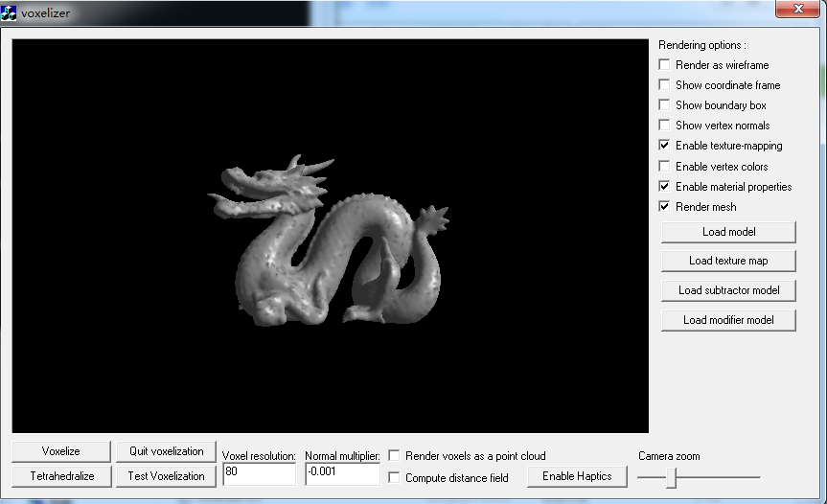Screen dimensions: 827x504
Task: Choose Load modifier model button
Action: 728,320
